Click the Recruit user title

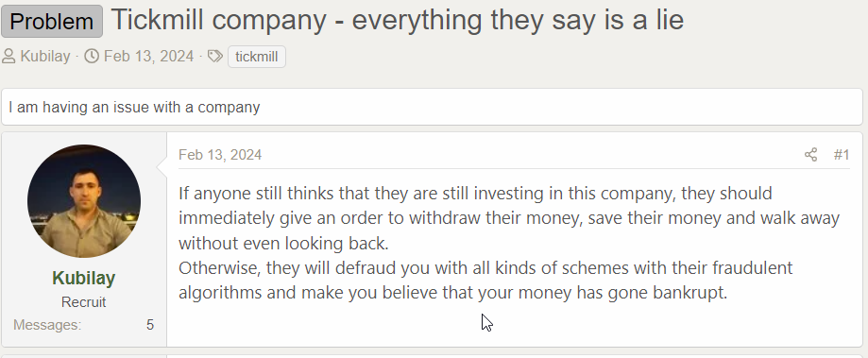pos(84,302)
